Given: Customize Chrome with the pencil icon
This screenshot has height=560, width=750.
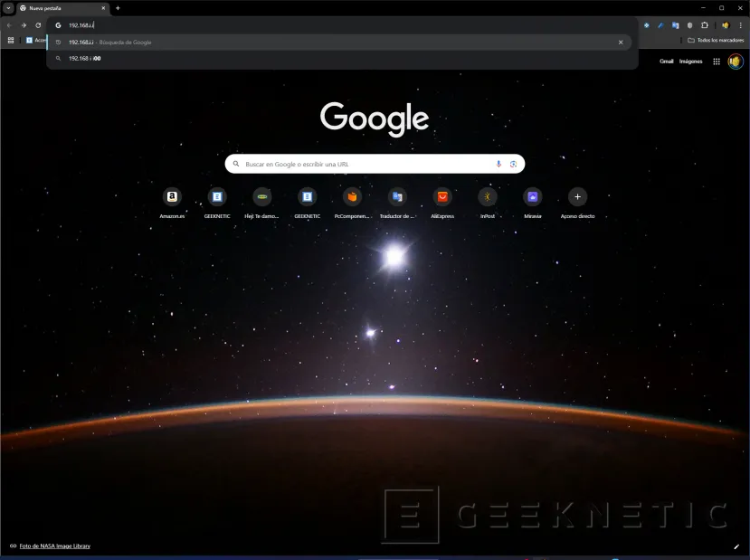Looking at the screenshot, I should [x=736, y=546].
